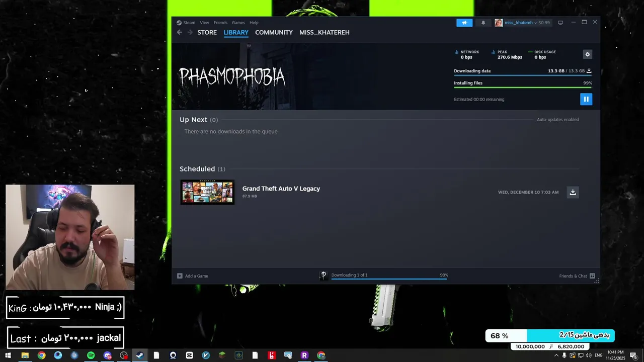The image size is (644, 362).
Task: Open Discord from taskbar
Action: point(107,355)
